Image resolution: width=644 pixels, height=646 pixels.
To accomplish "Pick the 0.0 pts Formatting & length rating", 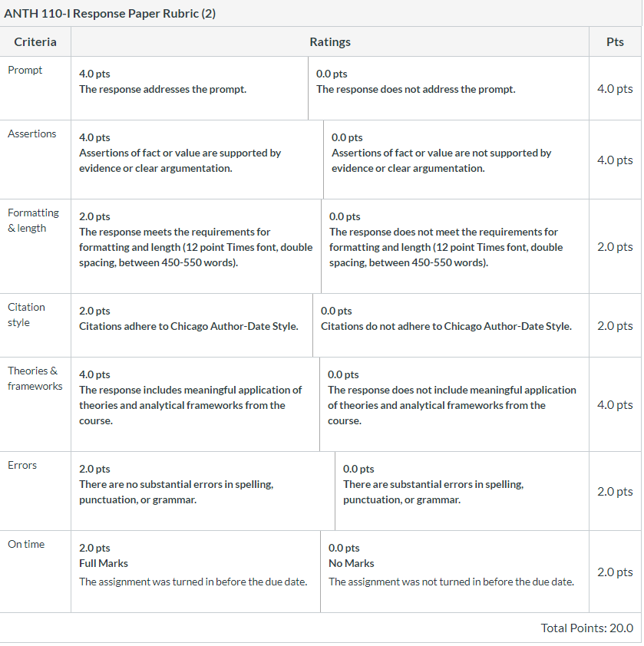I will click(x=455, y=246).
